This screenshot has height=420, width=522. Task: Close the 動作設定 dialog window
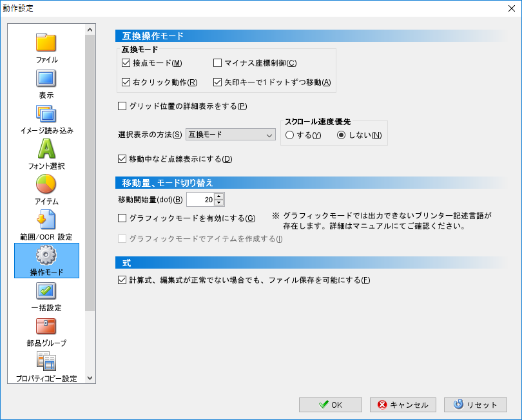click(512, 8)
